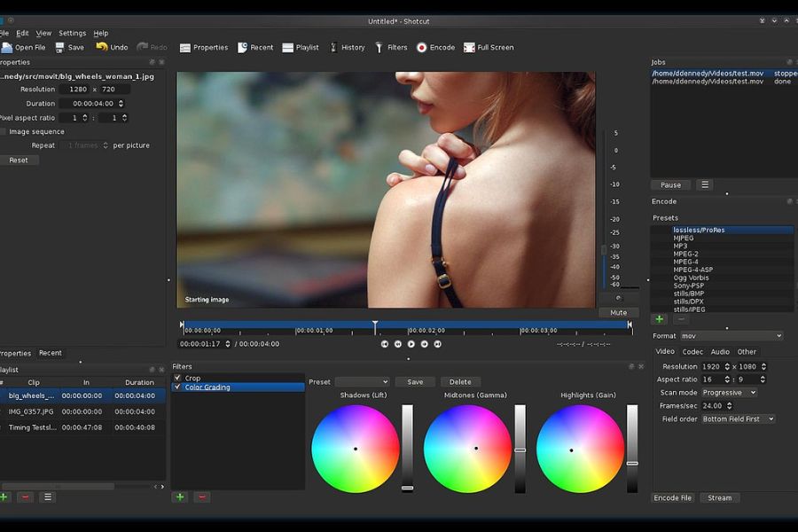Viewport: 798px width, 532px height.
Task: Open the Recent panel from the toolbar
Action: pyautogui.click(x=255, y=47)
